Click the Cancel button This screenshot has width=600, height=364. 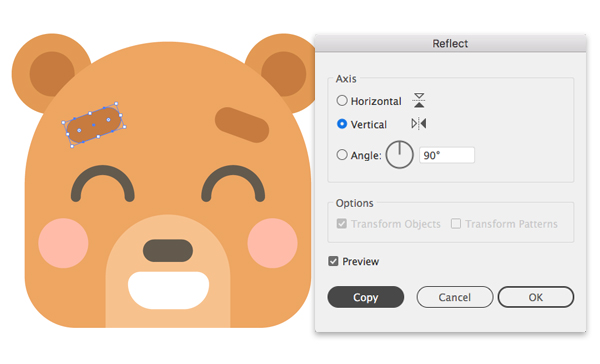[x=455, y=297]
